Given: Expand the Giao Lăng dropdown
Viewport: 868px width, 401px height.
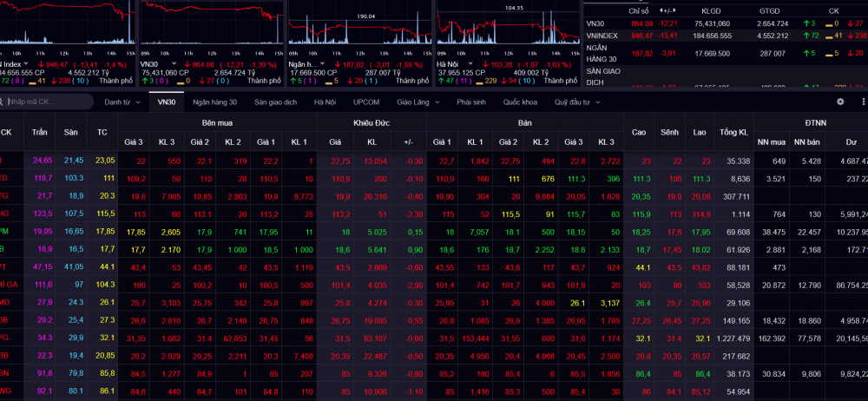Looking at the screenshot, I should (x=418, y=102).
